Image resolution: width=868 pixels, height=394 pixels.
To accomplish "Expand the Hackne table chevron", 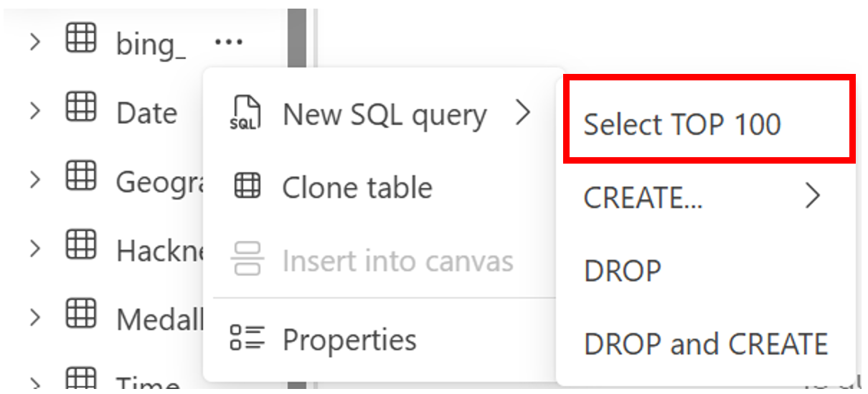I will pyautogui.click(x=34, y=249).
